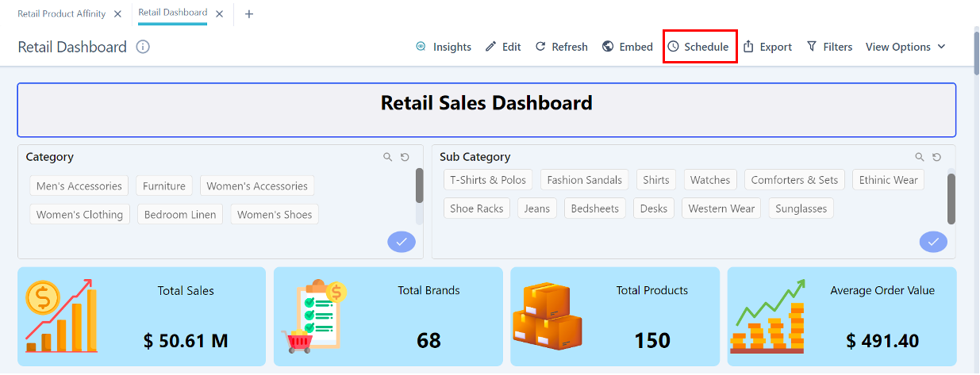The image size is (980, 375).
Task: Refresh the Retail Dashboard
Action: 561,47
